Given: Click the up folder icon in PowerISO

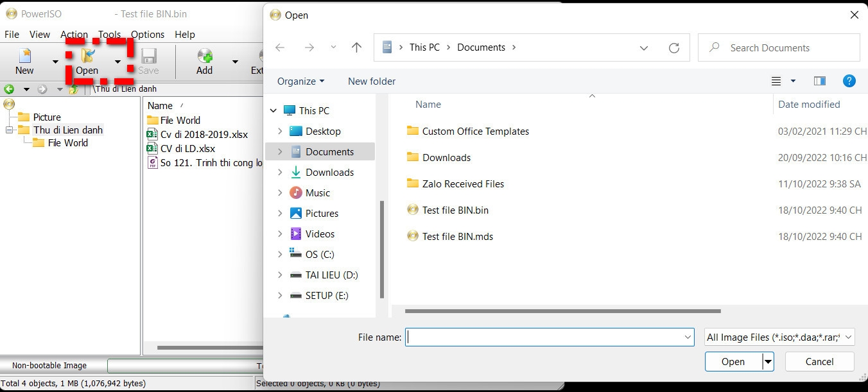Looking at the screenshot, I should click(x=74, y=89).
